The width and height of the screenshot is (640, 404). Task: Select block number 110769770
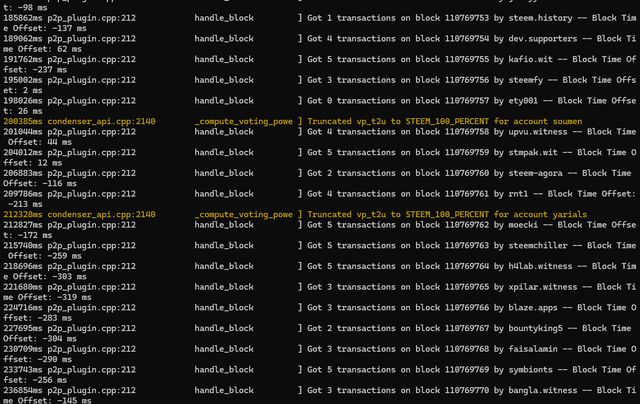pos(467,391)
